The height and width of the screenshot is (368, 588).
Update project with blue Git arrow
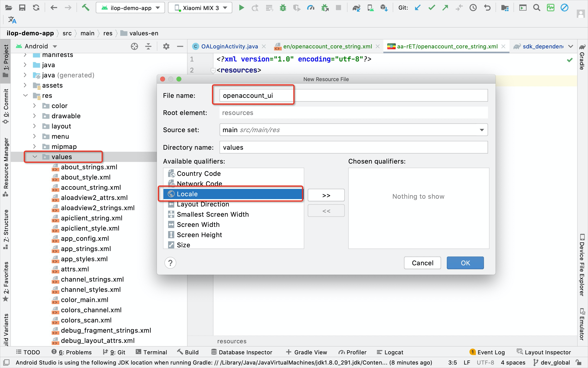417,8
